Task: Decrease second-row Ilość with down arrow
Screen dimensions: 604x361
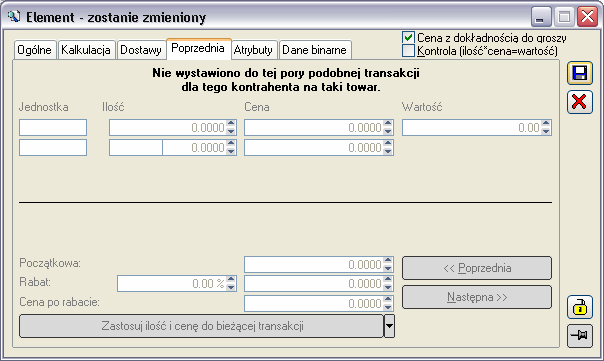Action: [x=231, y=151]
